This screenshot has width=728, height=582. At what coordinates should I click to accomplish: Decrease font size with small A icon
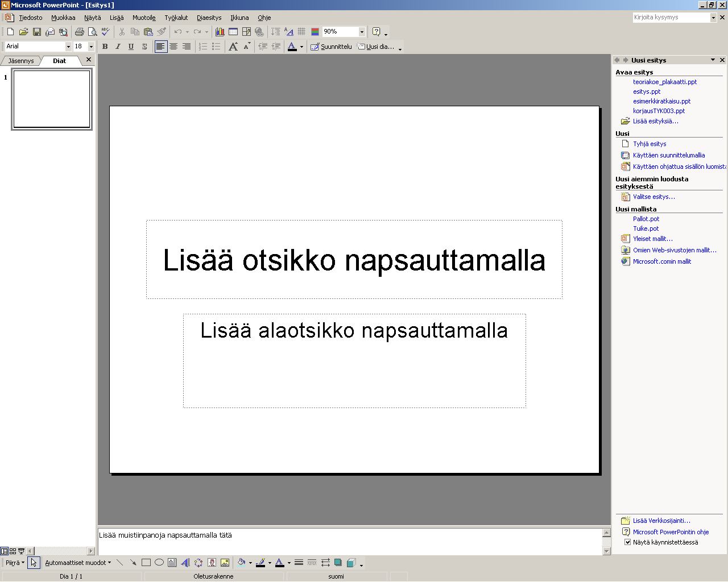coord(246,47)
